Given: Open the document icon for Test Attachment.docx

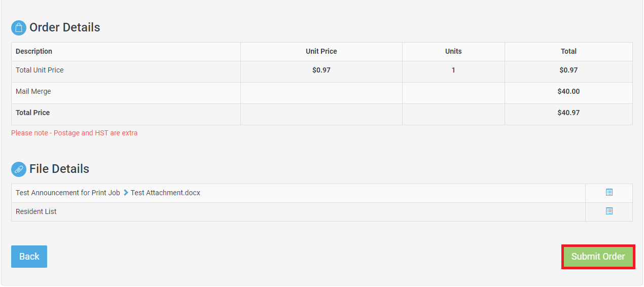Looking at the screenshot, I should tap(609, 193).
